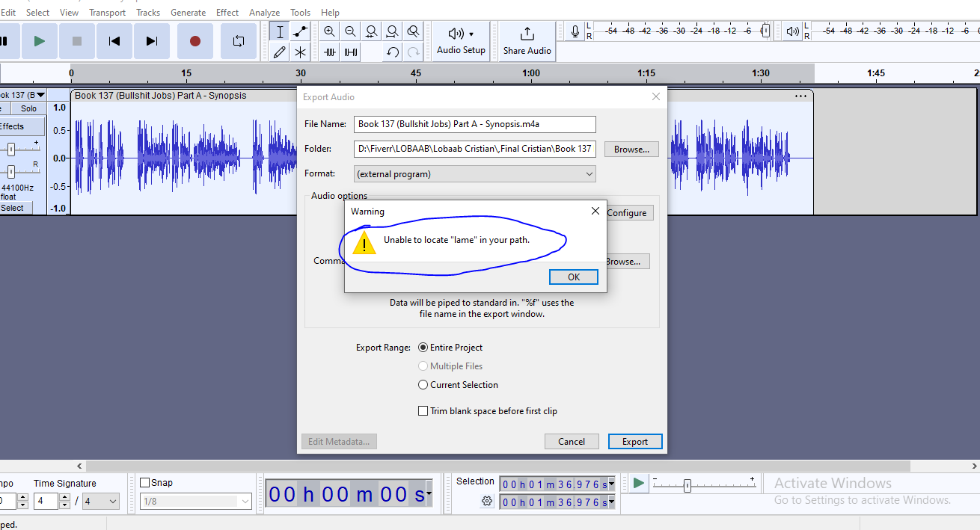
Task: Click the microphone record meter icon
Action: (575, 31)
